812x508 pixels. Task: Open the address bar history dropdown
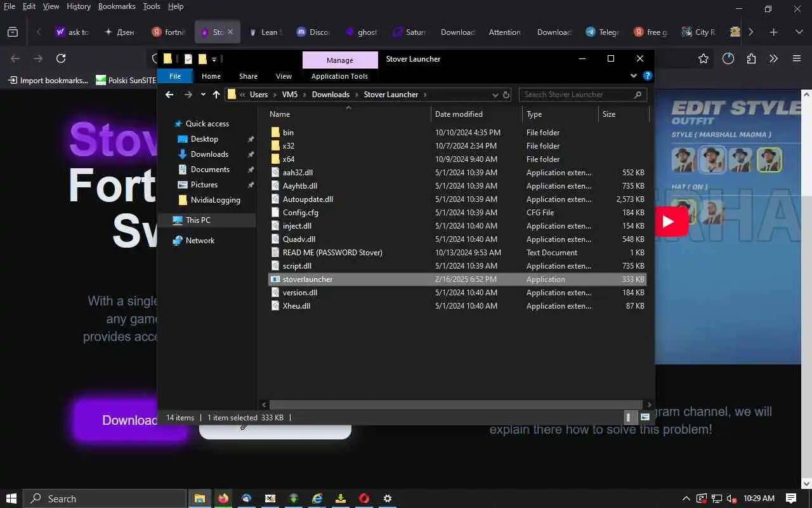point(495,95)
